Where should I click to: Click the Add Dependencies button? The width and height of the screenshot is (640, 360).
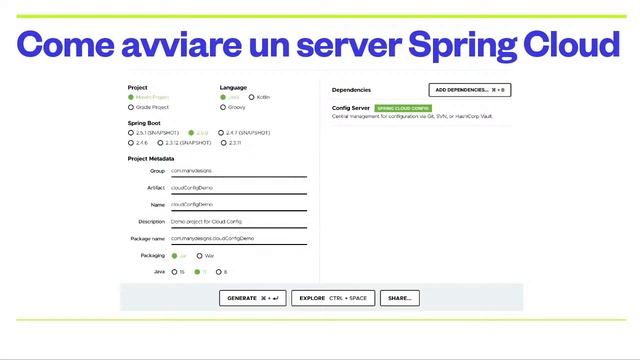coord(470,90)
